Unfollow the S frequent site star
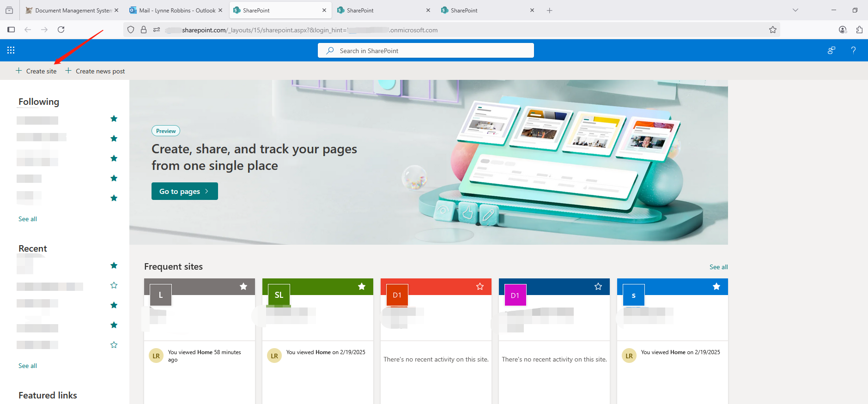The image size is (868, 404). (x=716, y=287)
